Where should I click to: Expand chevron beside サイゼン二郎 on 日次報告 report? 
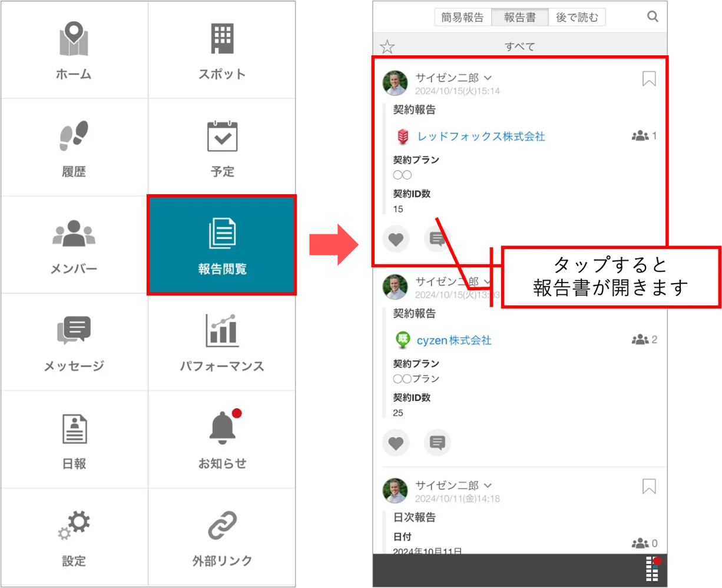pos(488,486)
